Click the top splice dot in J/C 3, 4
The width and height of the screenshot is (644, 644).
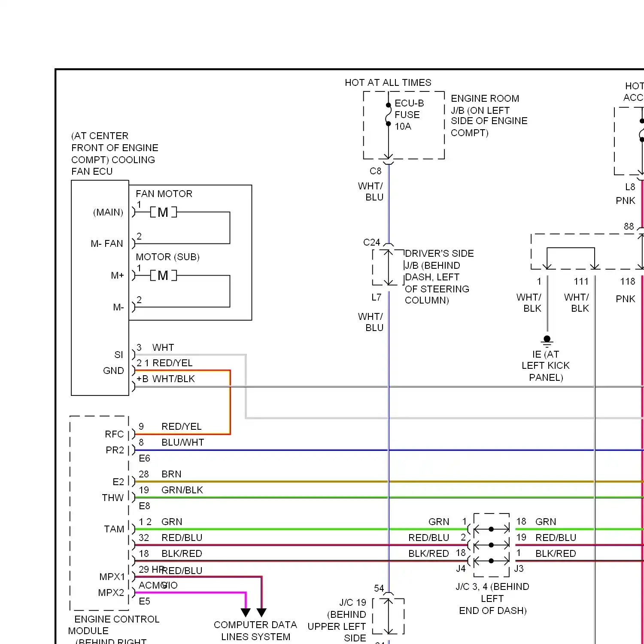(x=491, y=529)
